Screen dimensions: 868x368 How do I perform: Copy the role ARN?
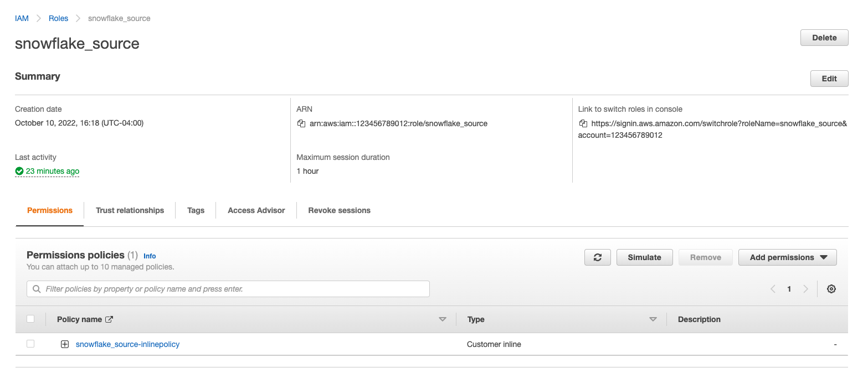(x=301, y=123)
